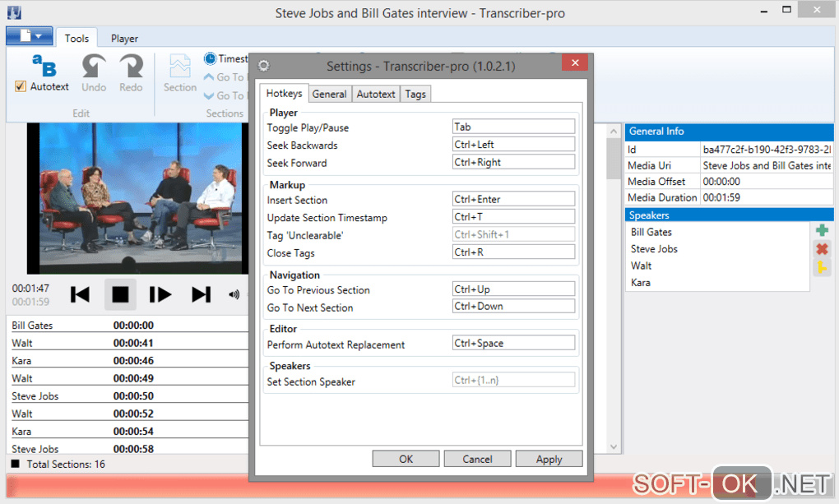The image size is (839, 504).
Task: Click the volume speaker icon
Action: pyautogui.click(x=234, y=294)
